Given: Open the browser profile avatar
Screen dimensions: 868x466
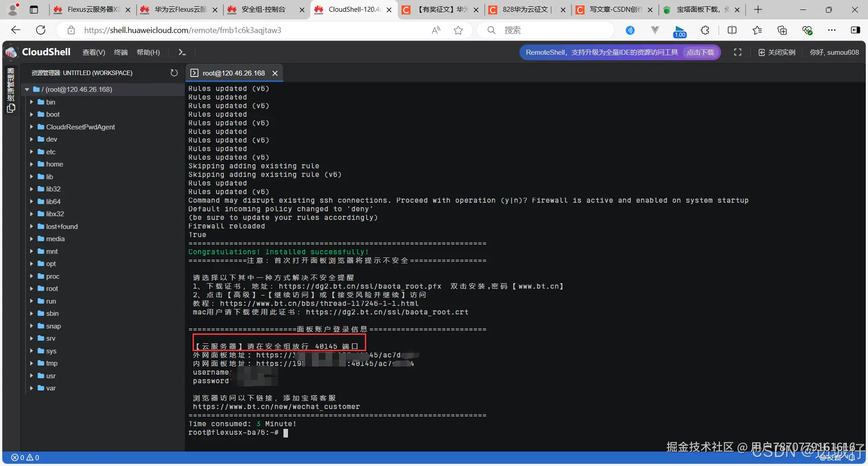Looking at the screenshot, I should [14, 10].
